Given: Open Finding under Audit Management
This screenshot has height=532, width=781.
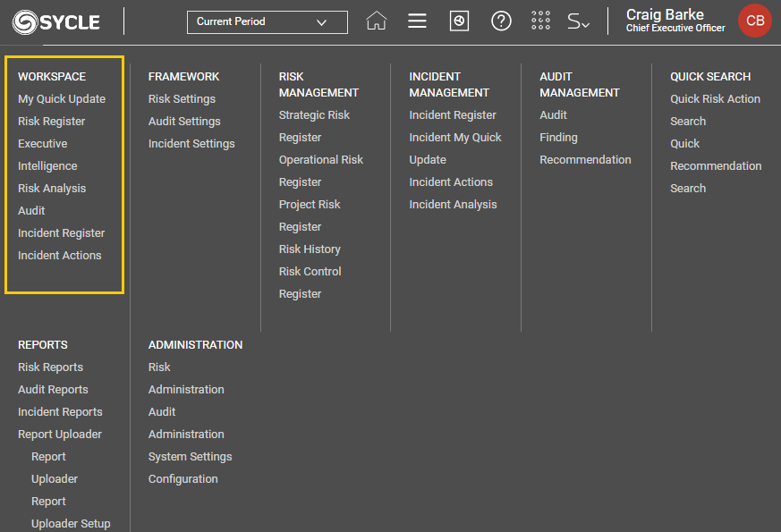Looking at the screenshot, I should coord(558,138).
